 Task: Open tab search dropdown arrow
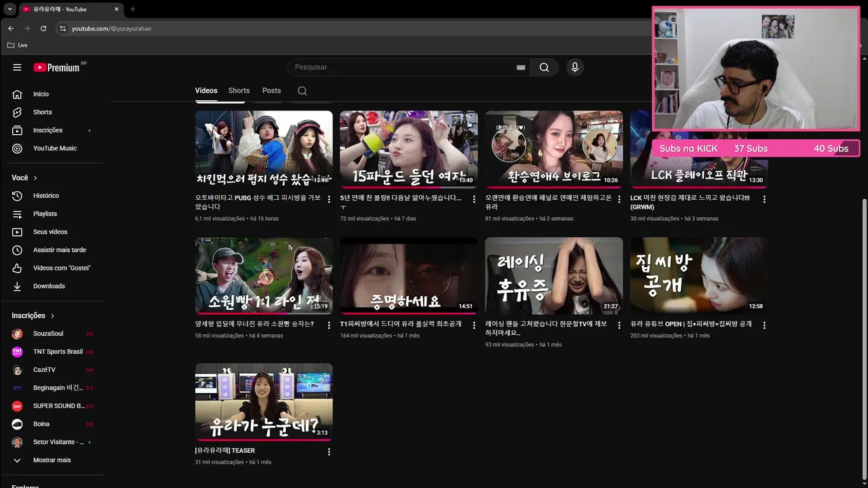(9, 9)
